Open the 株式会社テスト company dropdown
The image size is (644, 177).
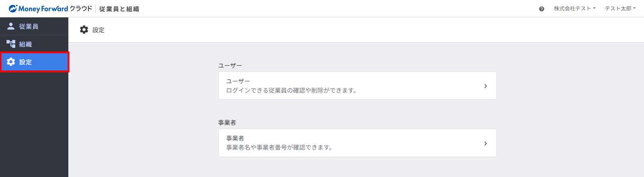(575, 9)
